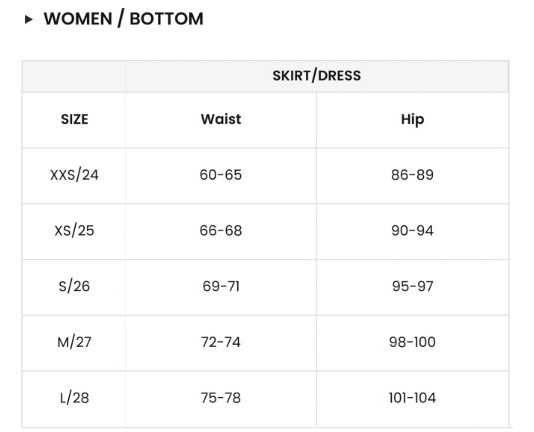Select the L/28 size row label

click(74, 398)
